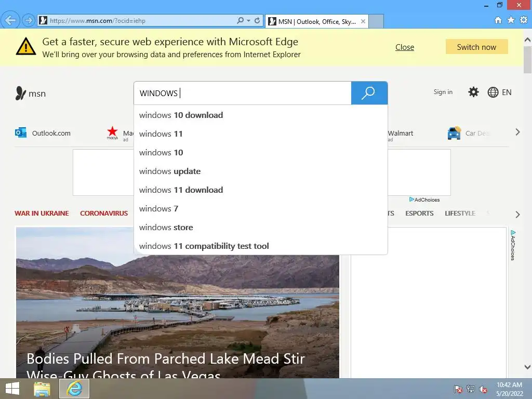Click the msn butterfly logo

pyautogui.click(x=31, y=94)
